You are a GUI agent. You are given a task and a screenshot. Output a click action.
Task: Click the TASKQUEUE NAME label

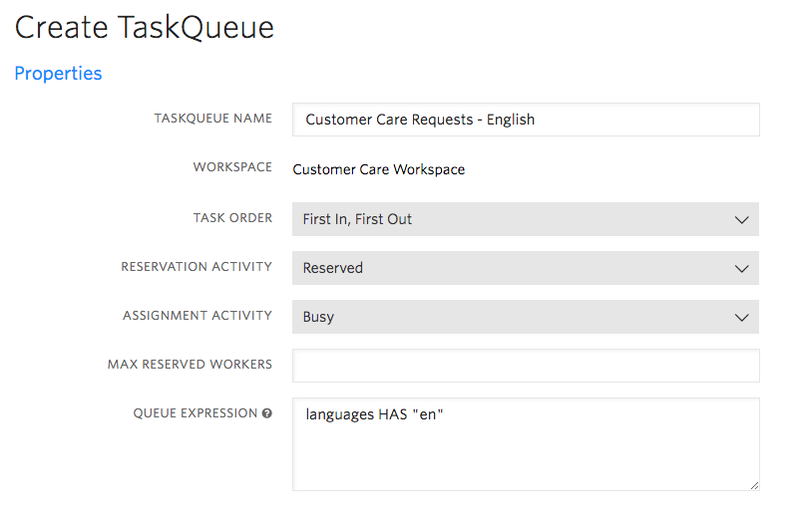point(213,118)
